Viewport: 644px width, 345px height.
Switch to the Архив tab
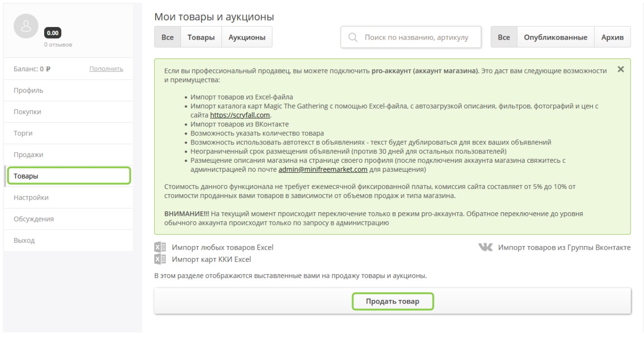point(612,37)
